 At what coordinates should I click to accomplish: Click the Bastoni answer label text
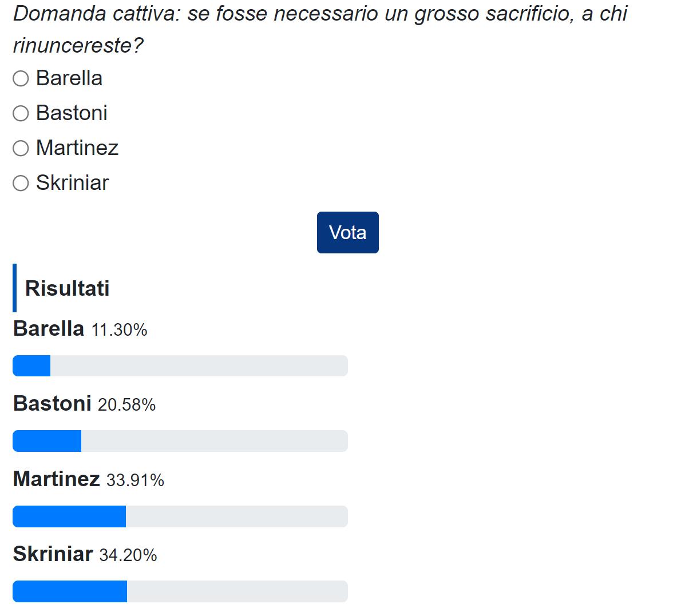click(x=72, y=113)
